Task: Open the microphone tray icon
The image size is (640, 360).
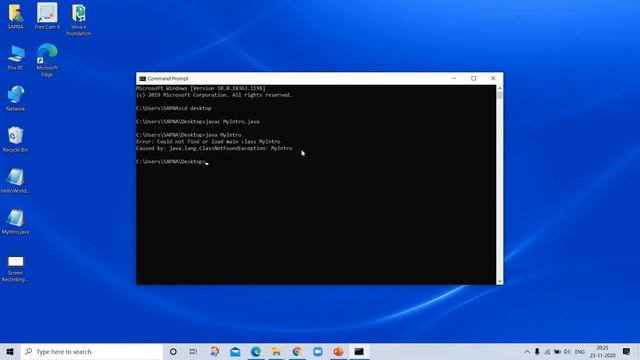Action: point(537,351)
